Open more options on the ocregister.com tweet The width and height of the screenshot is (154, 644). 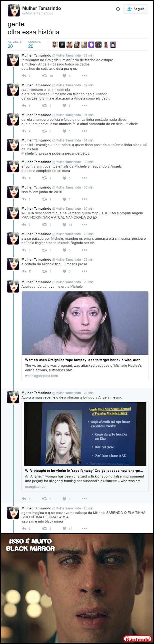click(84, 499)
